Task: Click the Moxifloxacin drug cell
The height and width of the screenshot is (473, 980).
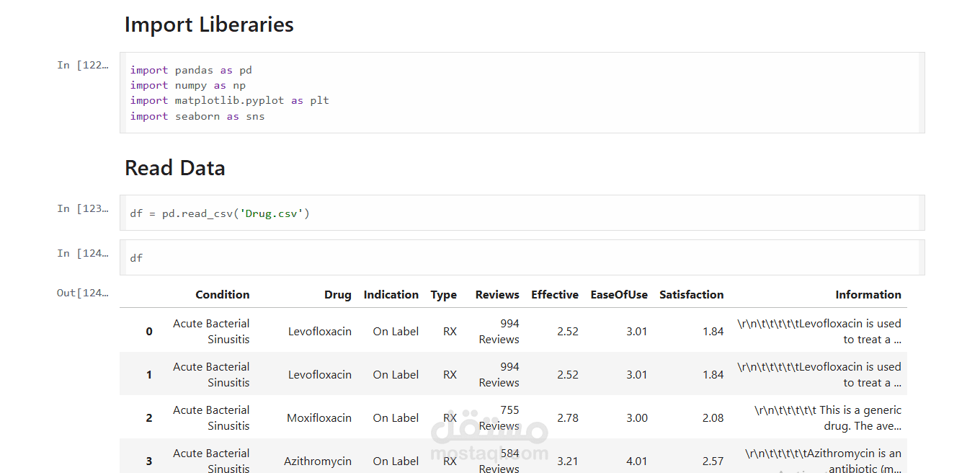Action: 319,418
